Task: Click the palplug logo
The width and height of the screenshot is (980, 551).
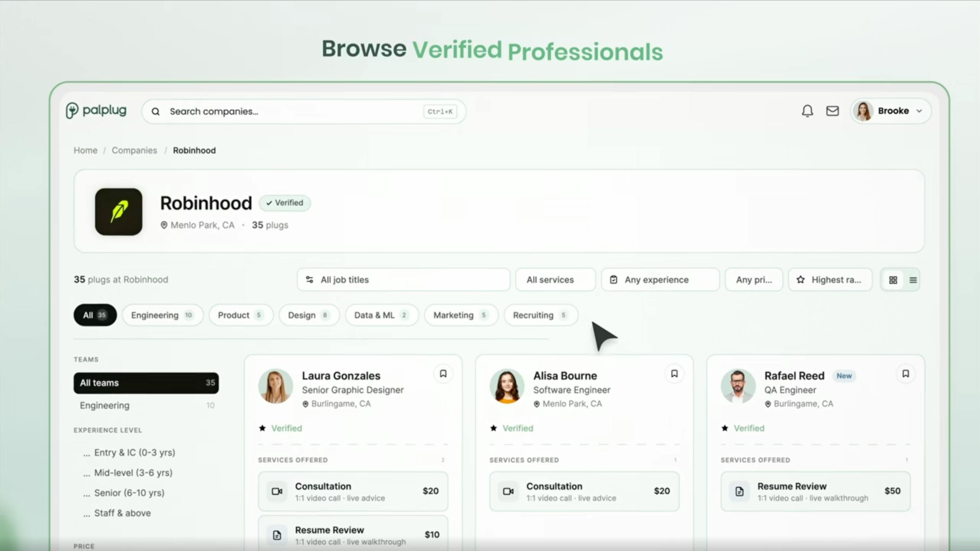Action: click(96, 111)
